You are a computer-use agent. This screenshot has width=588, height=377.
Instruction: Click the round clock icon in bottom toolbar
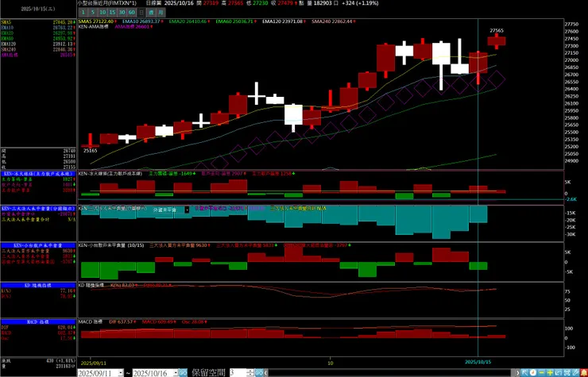(533, 373)
